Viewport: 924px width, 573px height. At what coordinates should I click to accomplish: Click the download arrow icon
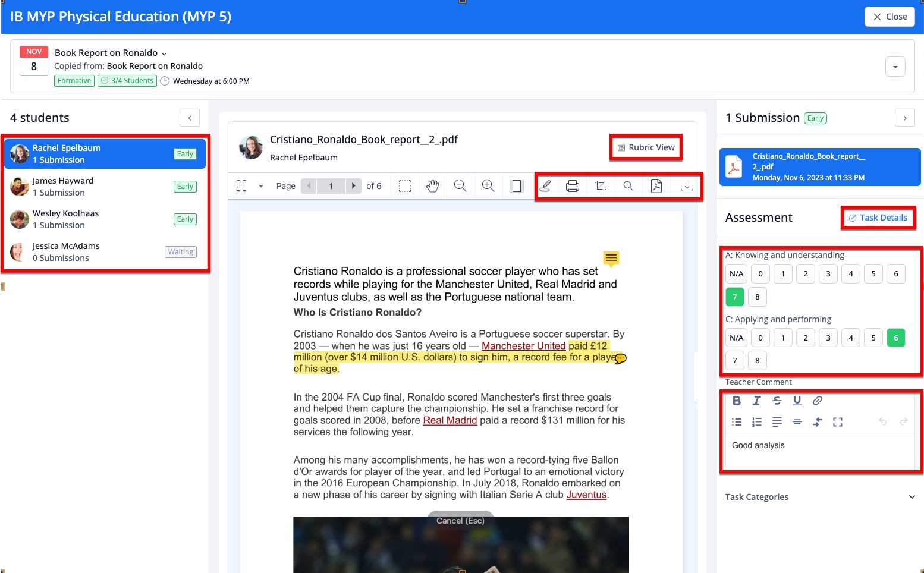[x=686, y=186]
